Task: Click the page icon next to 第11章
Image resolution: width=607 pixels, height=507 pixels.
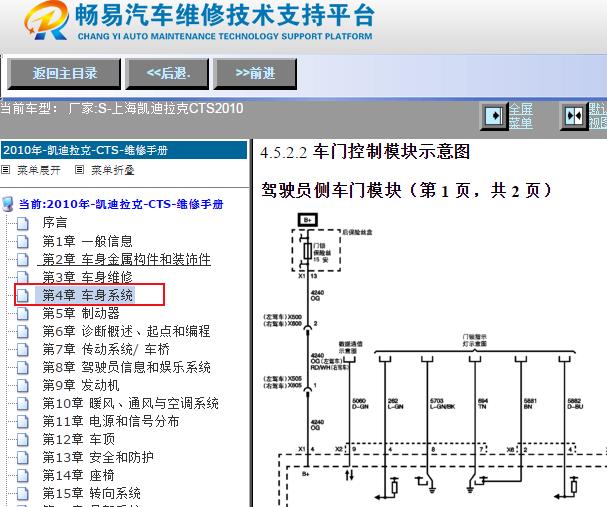Action: coord(23,422)
